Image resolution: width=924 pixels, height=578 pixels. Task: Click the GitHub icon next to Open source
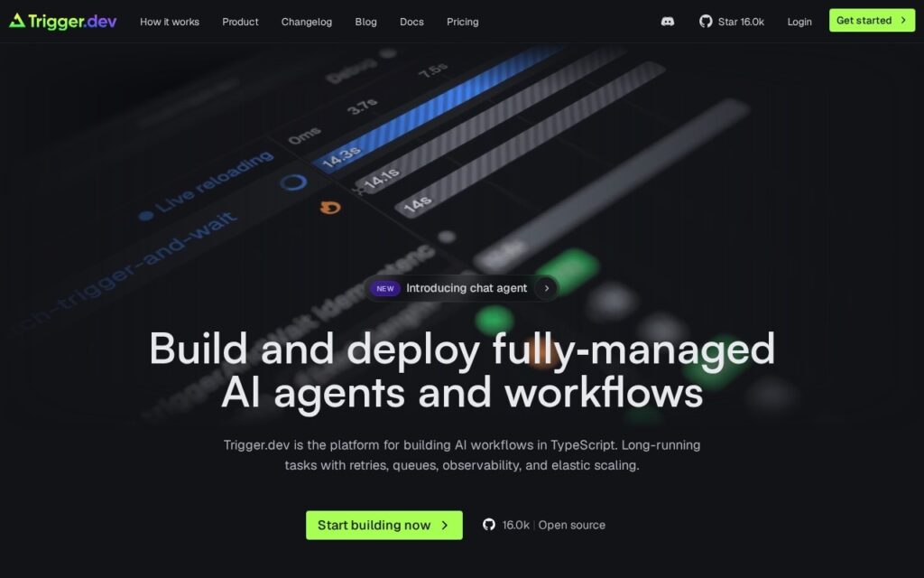click(488, 525)
